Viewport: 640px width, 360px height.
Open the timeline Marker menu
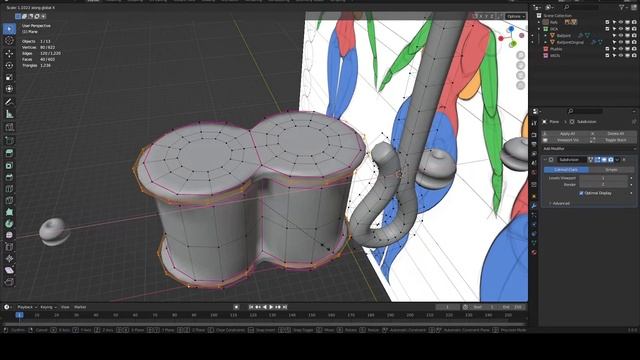pos(80,307)
